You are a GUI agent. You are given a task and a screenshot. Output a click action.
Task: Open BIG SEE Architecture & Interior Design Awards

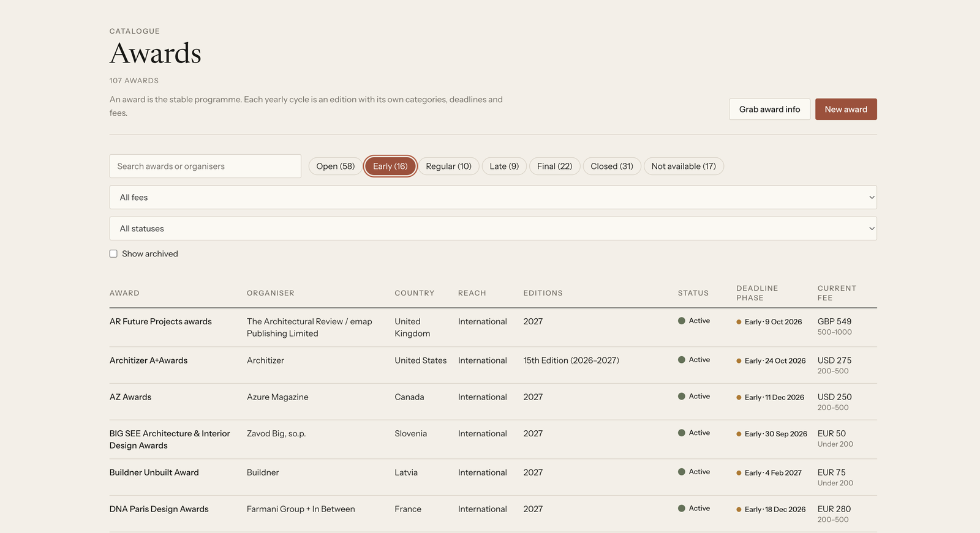pyautogui.click(x=170, y=439)
